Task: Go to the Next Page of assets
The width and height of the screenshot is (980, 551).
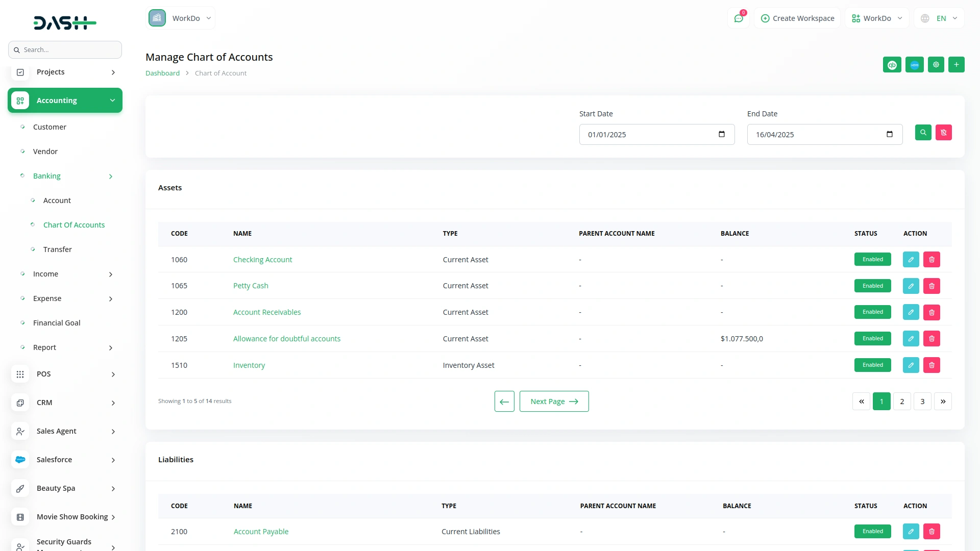Action: coord(554,401)
